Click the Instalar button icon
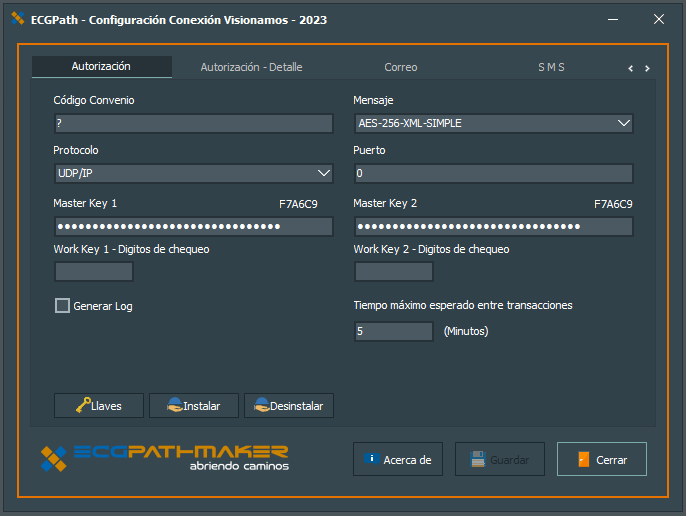 click(x=174, y=405)
